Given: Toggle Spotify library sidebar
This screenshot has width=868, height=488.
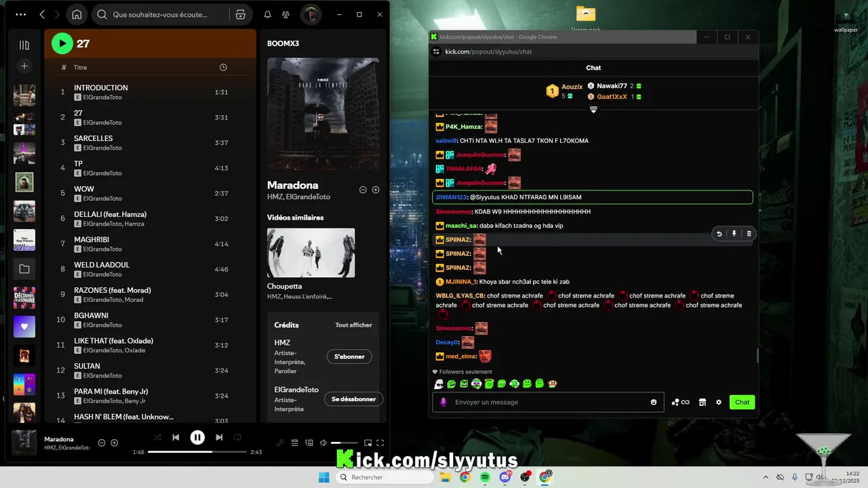Looking at the screenshot, I should [24, 45].
